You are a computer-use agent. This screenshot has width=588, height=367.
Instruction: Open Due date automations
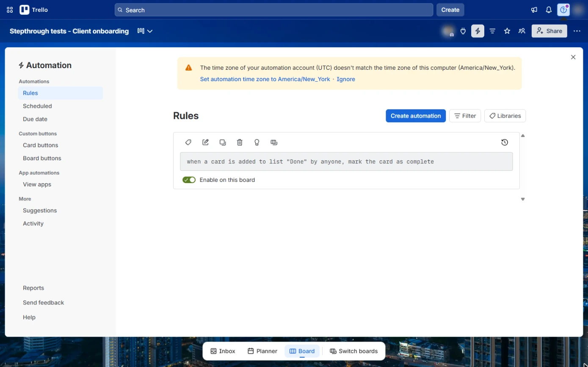(60, 119)
